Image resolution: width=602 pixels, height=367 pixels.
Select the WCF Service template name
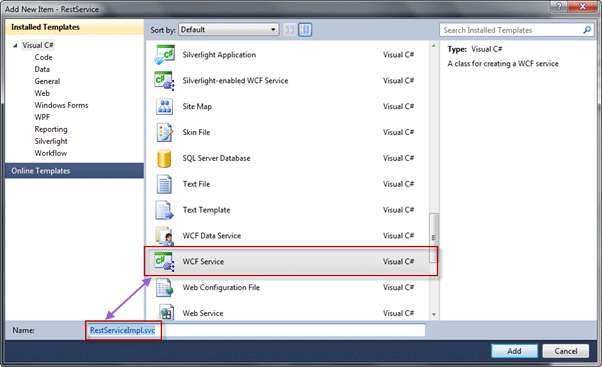click(x=203, y=262)
